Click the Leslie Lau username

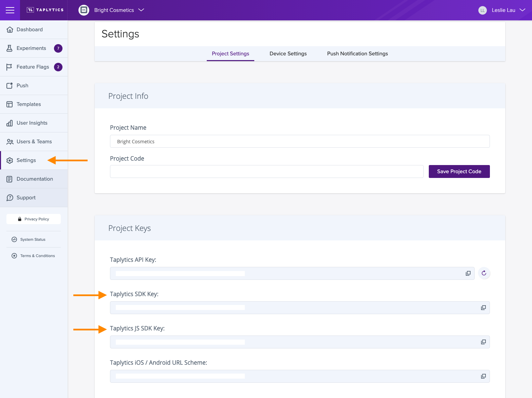pyautogui.click(x=503, y=10)
